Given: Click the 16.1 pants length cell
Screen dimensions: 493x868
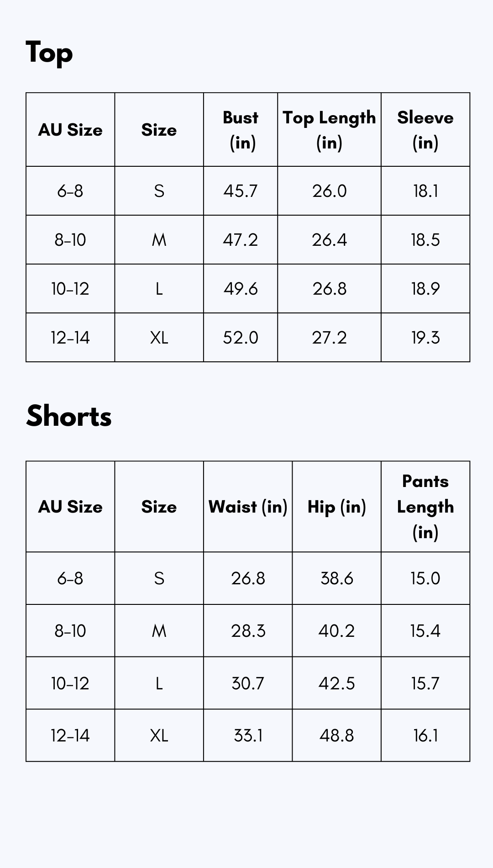Looking at the screenshot, I should (425, 736).
